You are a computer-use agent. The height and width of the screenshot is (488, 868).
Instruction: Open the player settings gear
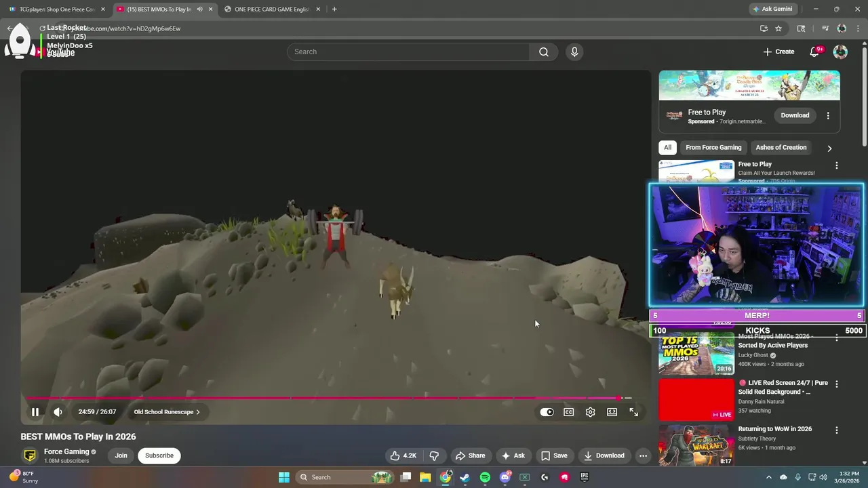591,412
